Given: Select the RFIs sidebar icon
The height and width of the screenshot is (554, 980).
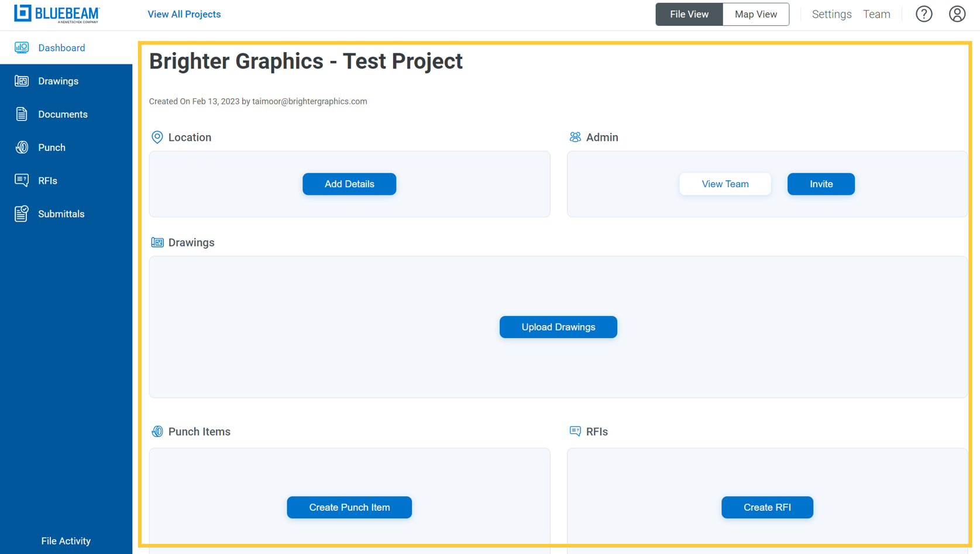Looking at the screenshot, I should point(22,180).
